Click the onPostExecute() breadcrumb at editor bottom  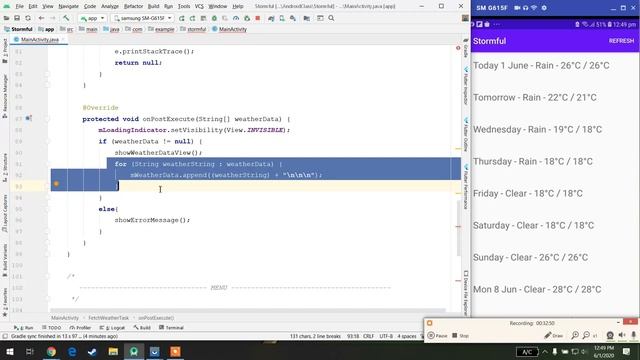click(x=156, y=318)
